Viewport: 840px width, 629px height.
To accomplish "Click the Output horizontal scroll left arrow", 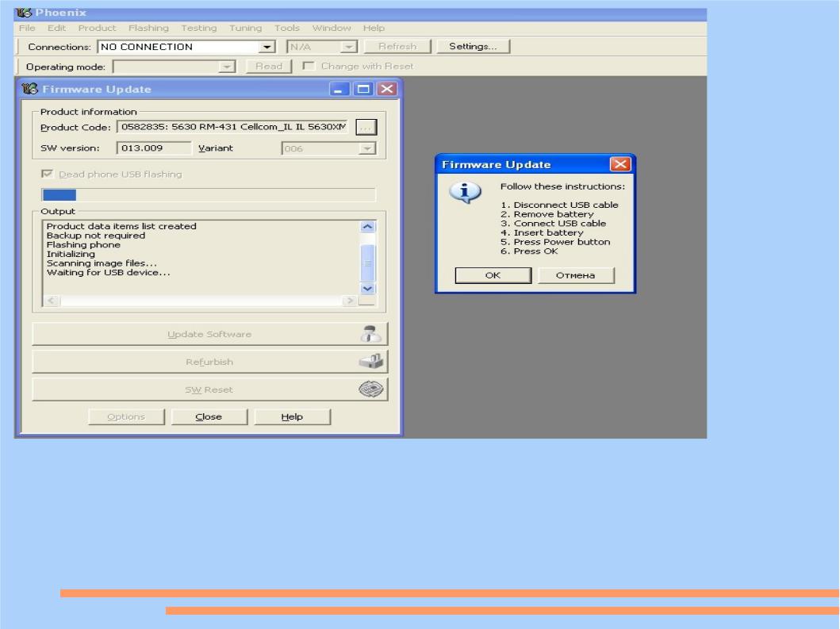I will [x=52, y=301].
